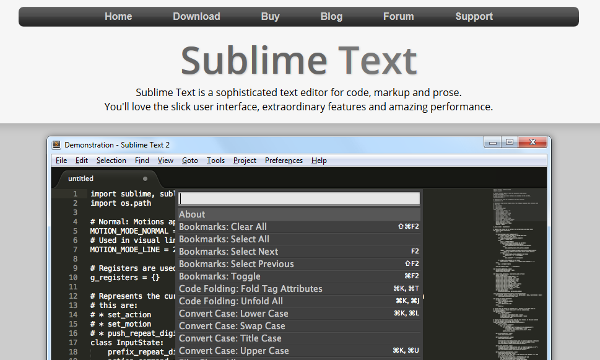Click the 'g_registers = {}' code line
The width and height of the screenshot is (600, 360).
tap(125, 277)
